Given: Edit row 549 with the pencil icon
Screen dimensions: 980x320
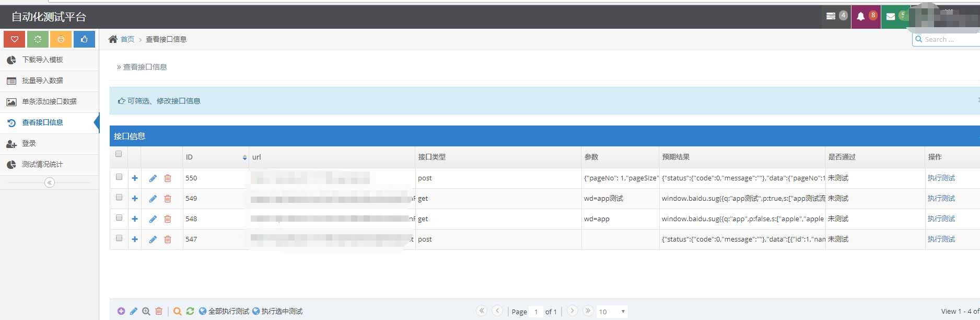Looking at the screenshot, I should coord(153,199).
